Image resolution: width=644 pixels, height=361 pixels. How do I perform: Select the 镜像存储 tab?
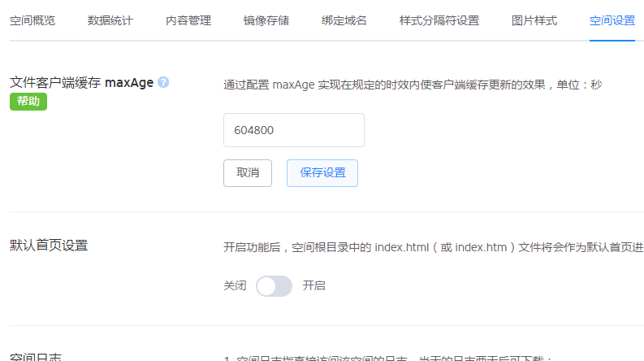266,20
